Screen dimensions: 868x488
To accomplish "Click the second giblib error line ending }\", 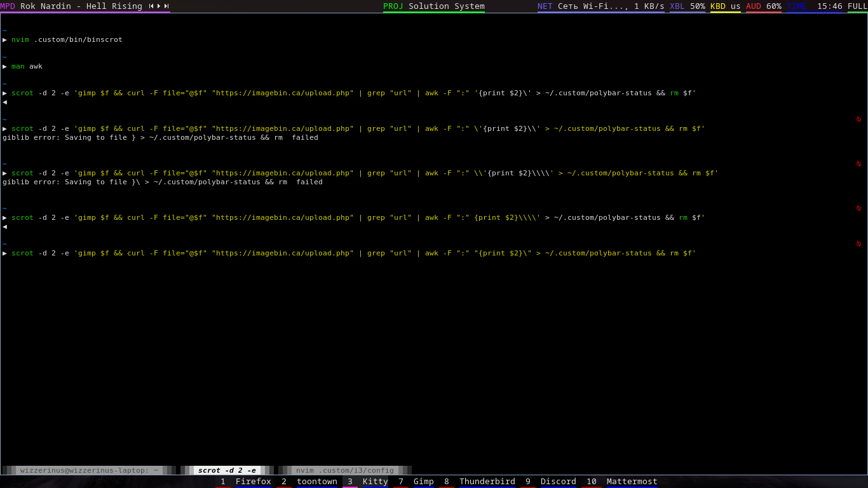I will coord(163,182).
